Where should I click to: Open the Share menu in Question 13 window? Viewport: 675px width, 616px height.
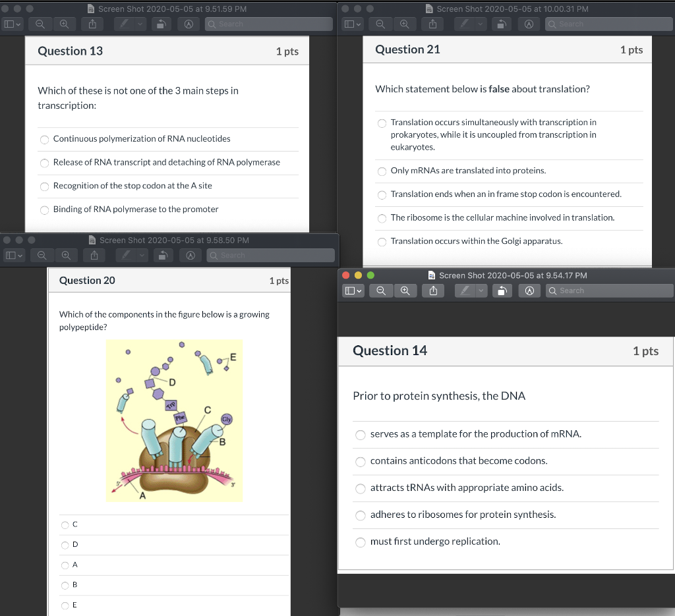(93, 24)
